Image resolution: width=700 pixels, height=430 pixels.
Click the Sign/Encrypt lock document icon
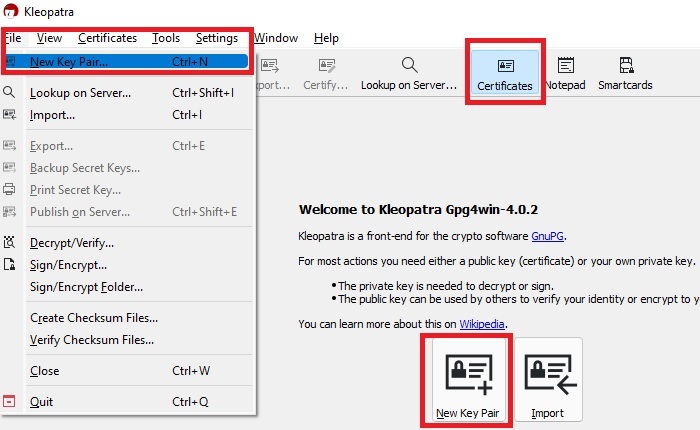click(x=9, y=264)
